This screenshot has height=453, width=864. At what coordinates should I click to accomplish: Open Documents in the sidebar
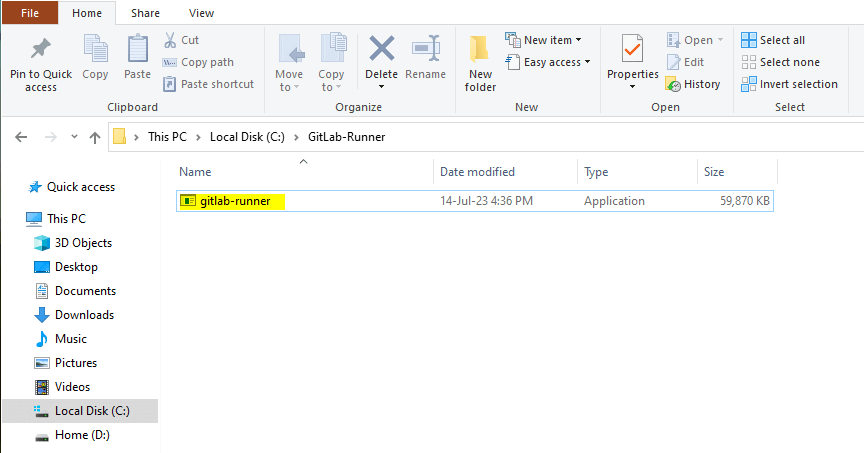pyautogui.click(x=75, y=291)
